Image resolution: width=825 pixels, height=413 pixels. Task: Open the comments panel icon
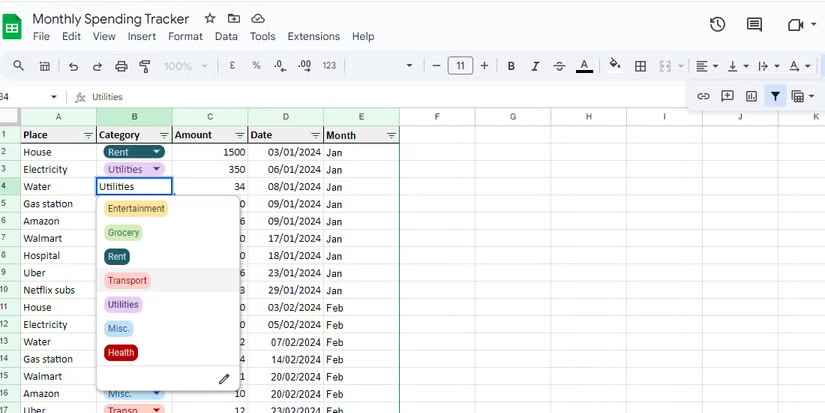coord(754,25)
